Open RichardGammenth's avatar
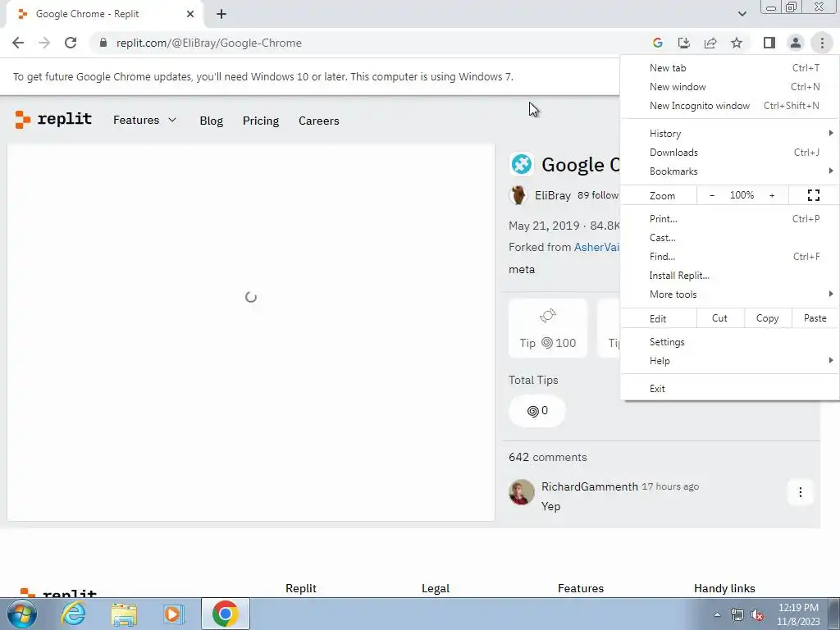 click(x=521, y=492)
